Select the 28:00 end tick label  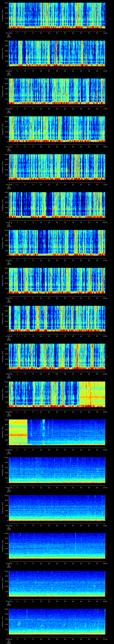point(105,525)
